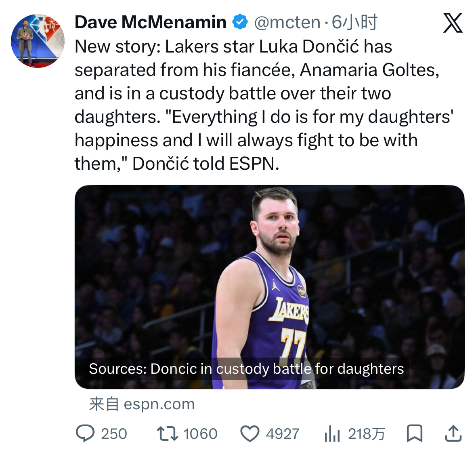Repost using the retweet arrows icon
Screen dimensions: 476x459
click(x=167, y=434)
